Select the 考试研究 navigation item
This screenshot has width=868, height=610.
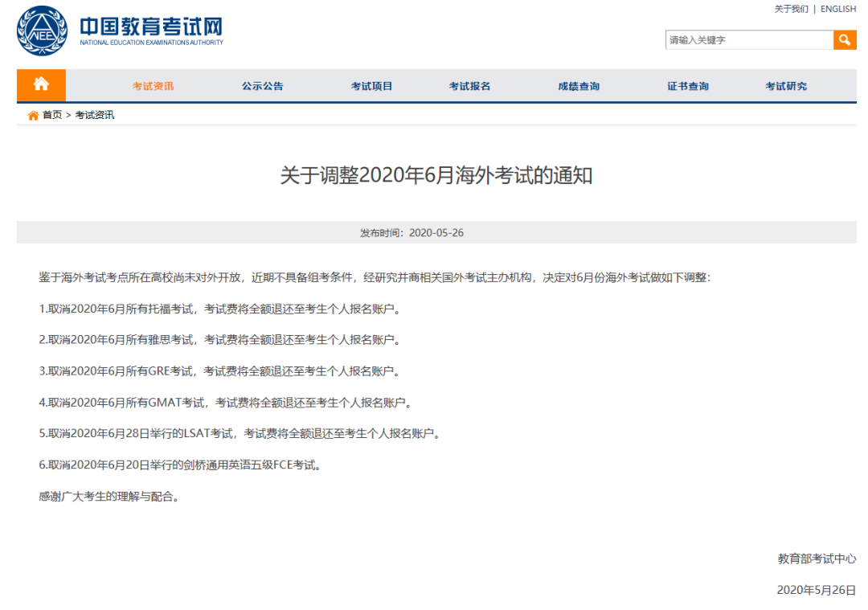point(786,86)
